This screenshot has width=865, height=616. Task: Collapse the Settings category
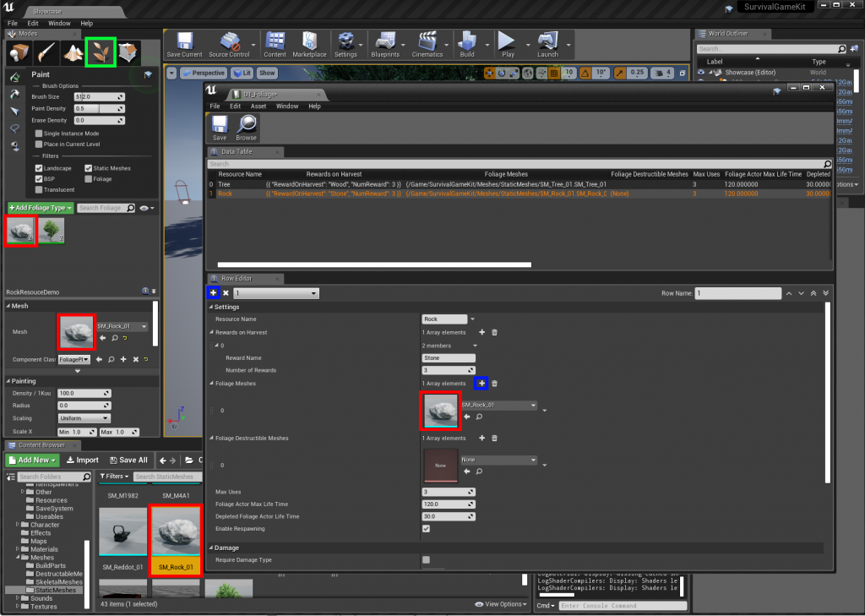210,307
